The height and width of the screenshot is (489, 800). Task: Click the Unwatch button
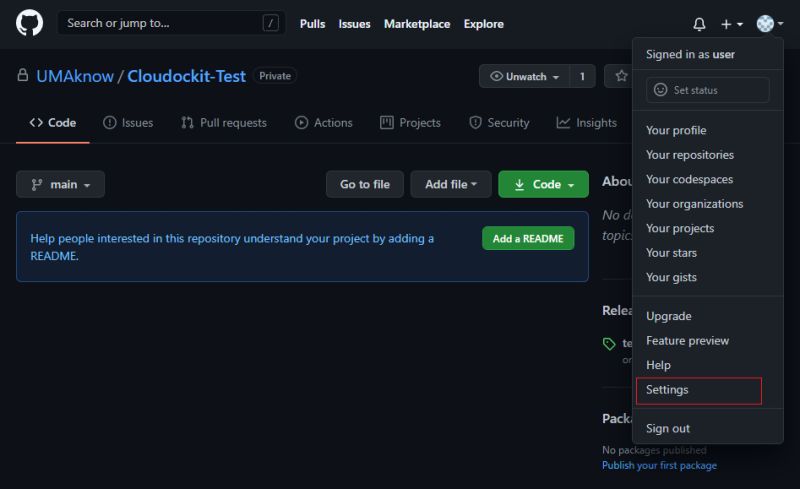pyautogui.click(x=524, y=76)
